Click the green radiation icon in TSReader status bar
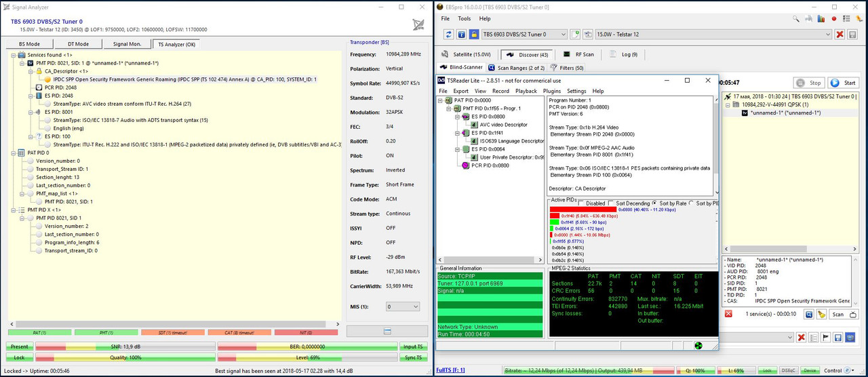Screen dimensions: 868x377 (698, 346)
